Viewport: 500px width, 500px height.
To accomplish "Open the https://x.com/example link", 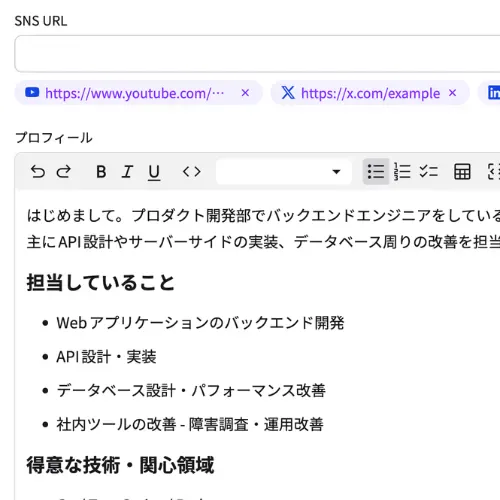I will (370, 93).
